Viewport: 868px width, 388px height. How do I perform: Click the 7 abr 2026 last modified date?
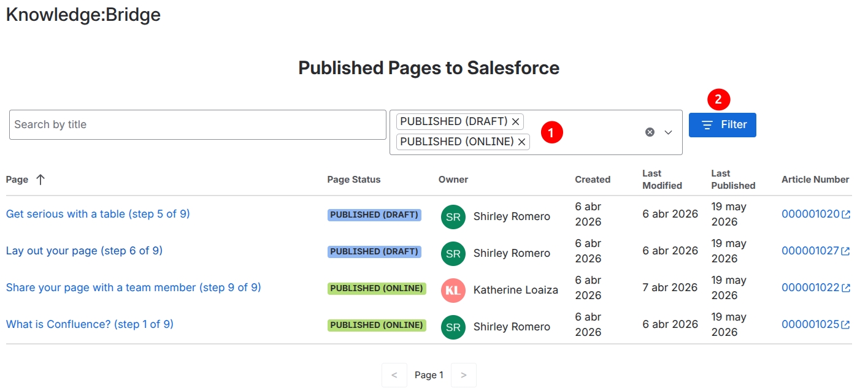pyautogui.click(x=670, y=287)
